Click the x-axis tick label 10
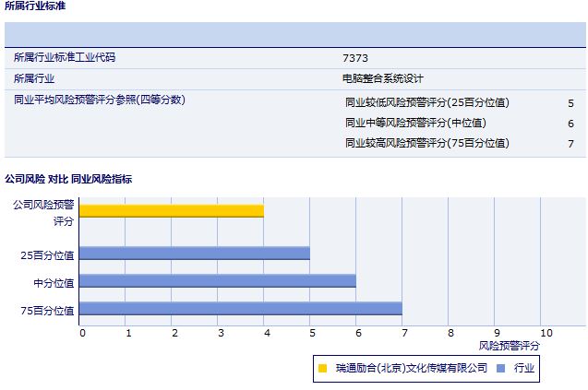The image size is (588, 390). click(546, 333)
